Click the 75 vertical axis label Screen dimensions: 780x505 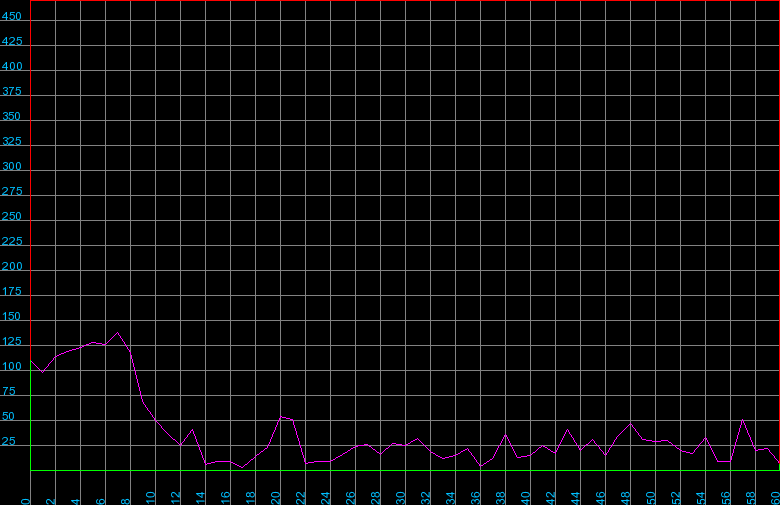pyautogui.click(x=9, y=391)
